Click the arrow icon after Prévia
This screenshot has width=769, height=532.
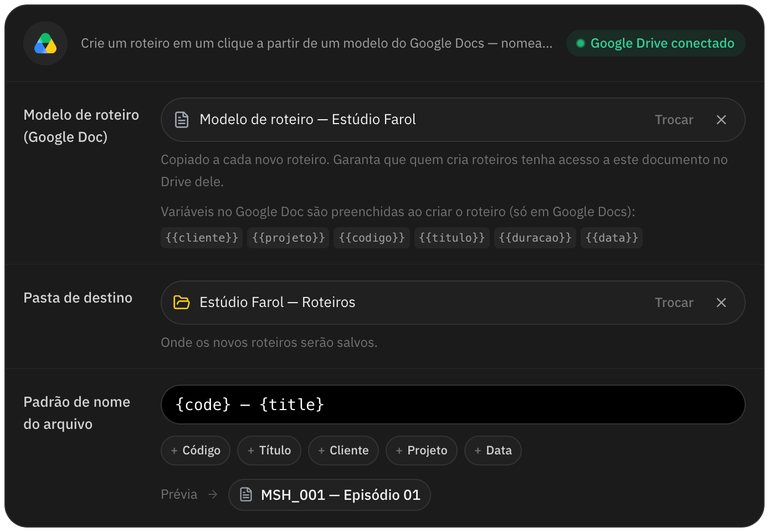[x=213, y=494]
